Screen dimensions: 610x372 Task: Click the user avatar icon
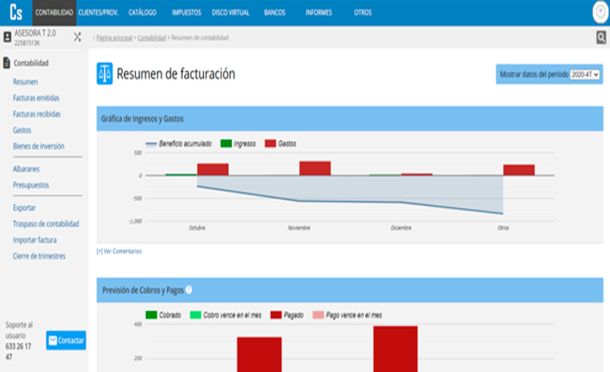coord(600,12)
